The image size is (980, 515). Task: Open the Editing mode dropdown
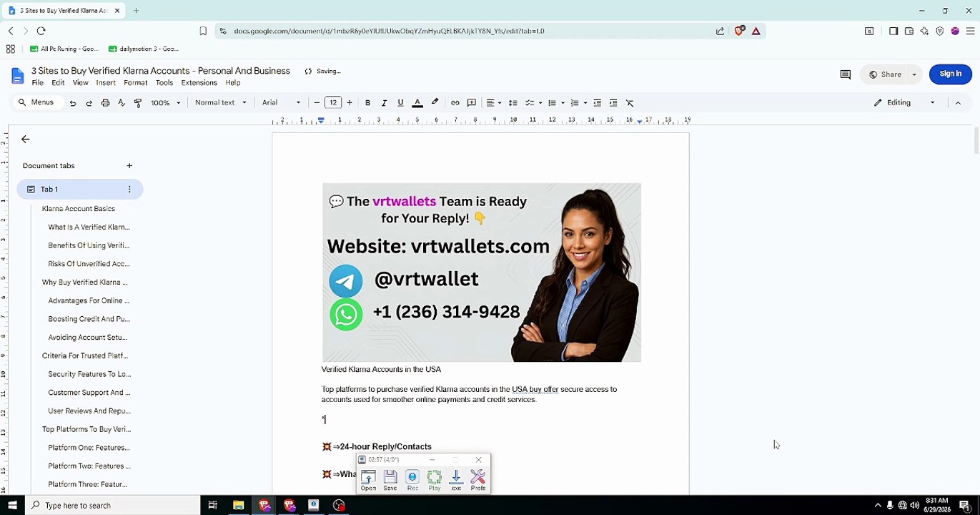tap(904, 103)
